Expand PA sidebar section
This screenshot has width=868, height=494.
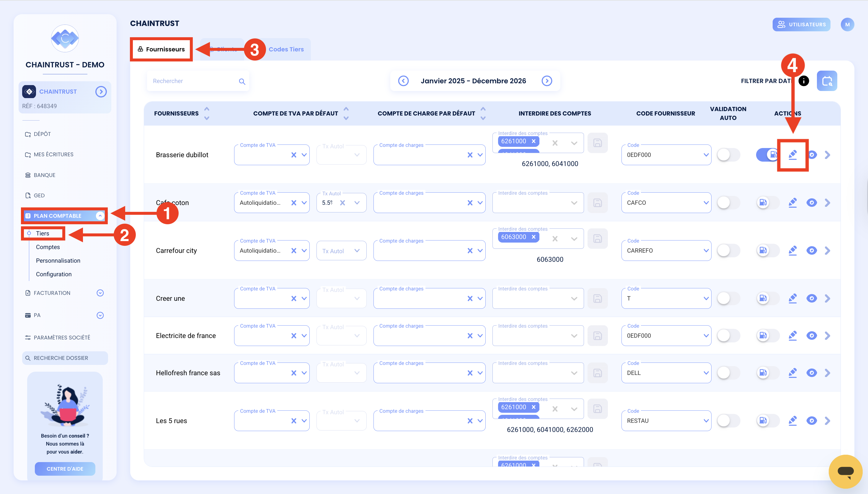pos(100,315)
